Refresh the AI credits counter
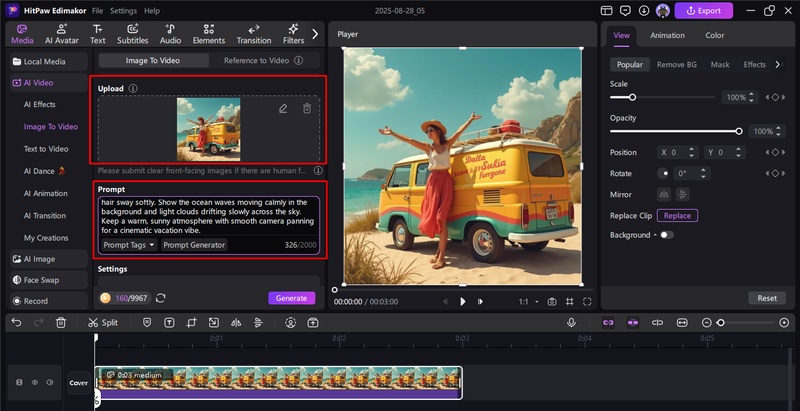800x411 pixels. pyautogui.click(x=161, y=298)
